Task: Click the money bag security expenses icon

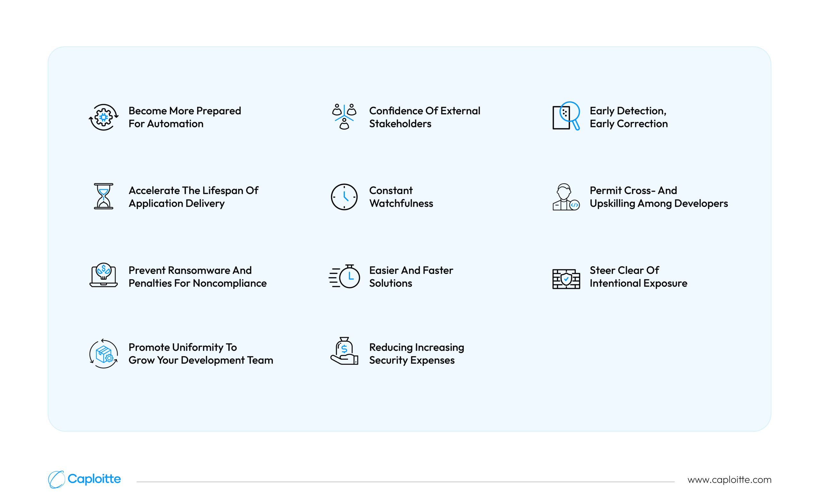Action: pyautogui.click(x=344, y=351)
